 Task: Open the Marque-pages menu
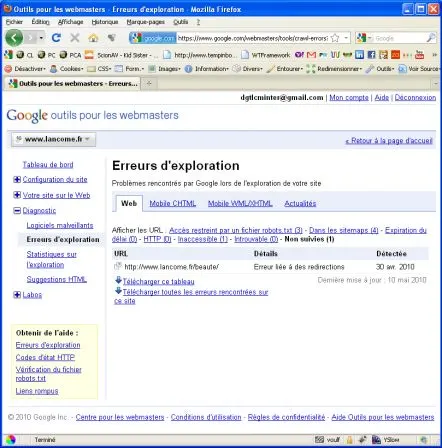click(x=145, y=22)
